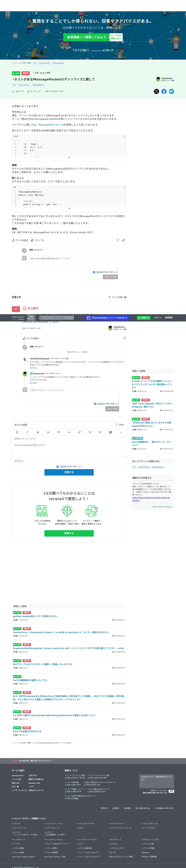Click ログイン in the sticky header

point(158,318)
